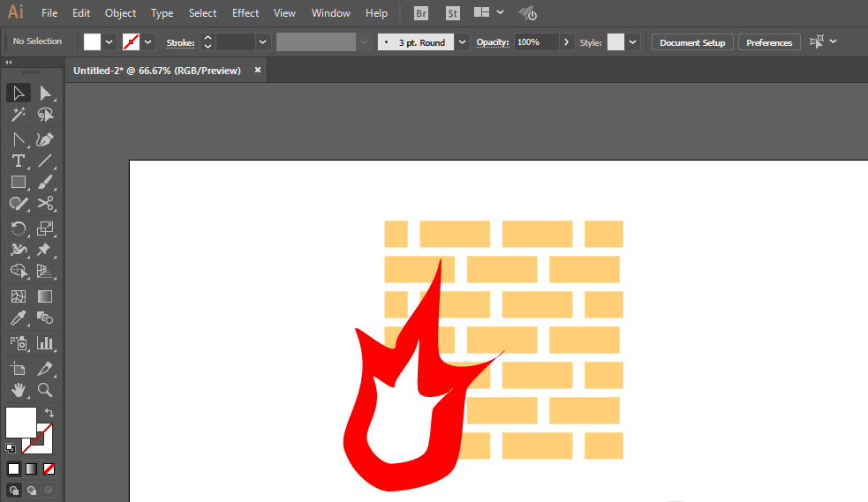
Task: Choose the Rotate tool
Action: pyautogui.click(x=19, y=229)
